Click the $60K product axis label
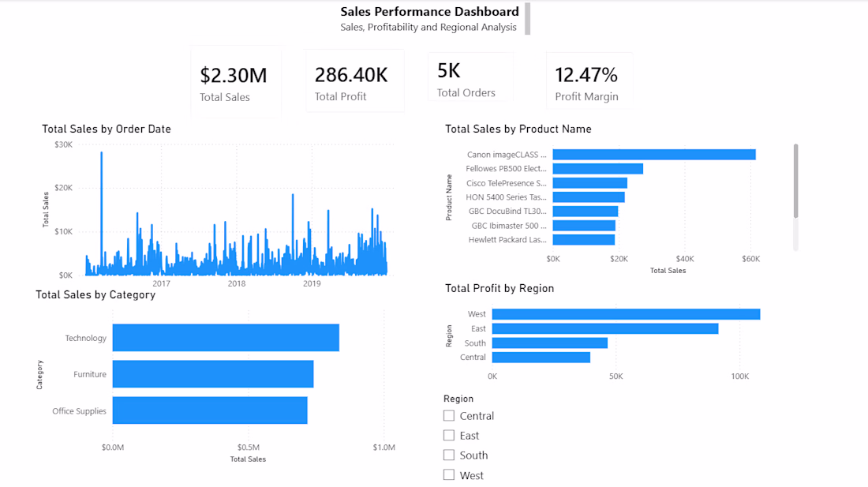The height and width of the screenshot is (487, 868). coord(750,258)
